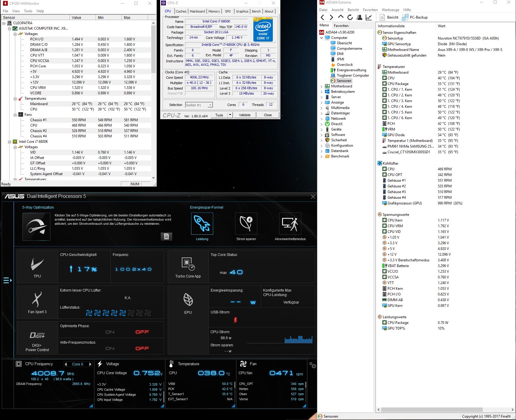Open the AIDA64 graph toolbar icon

(x=369, y=17)
